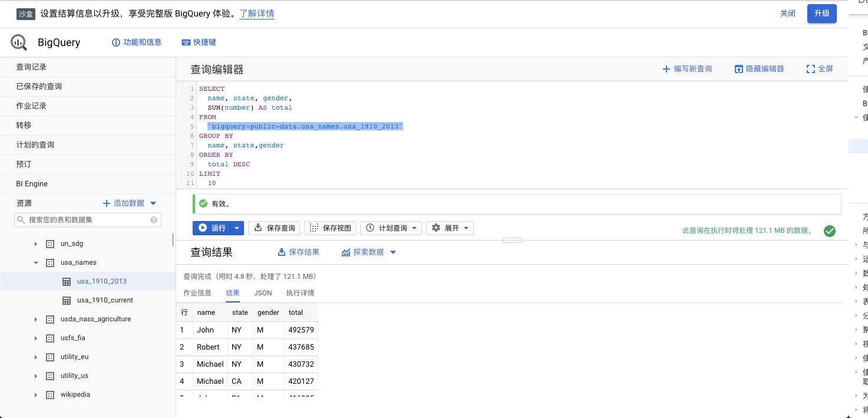868x418 pixels.
Task: Dismiss the banner with 关闭
Action: [x=788, y=13]
